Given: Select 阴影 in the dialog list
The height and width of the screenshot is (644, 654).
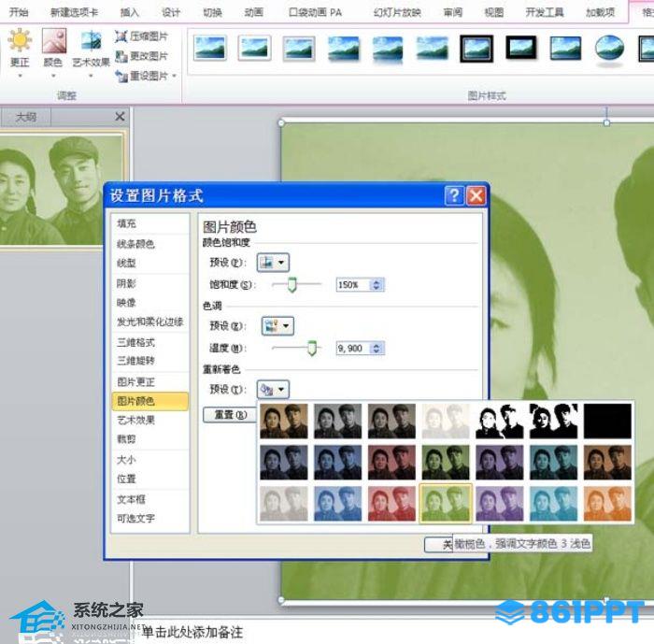Looking at the screenshot, I should [150, 283].
